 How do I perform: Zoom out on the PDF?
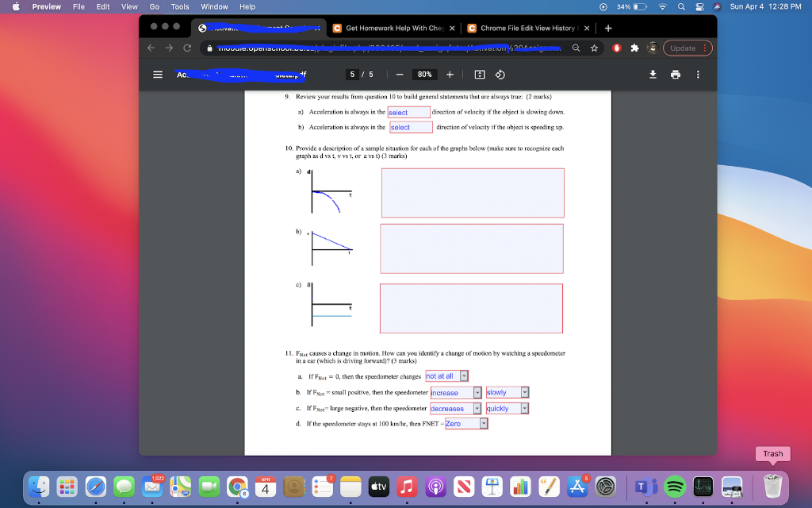(x=400, y=75)
